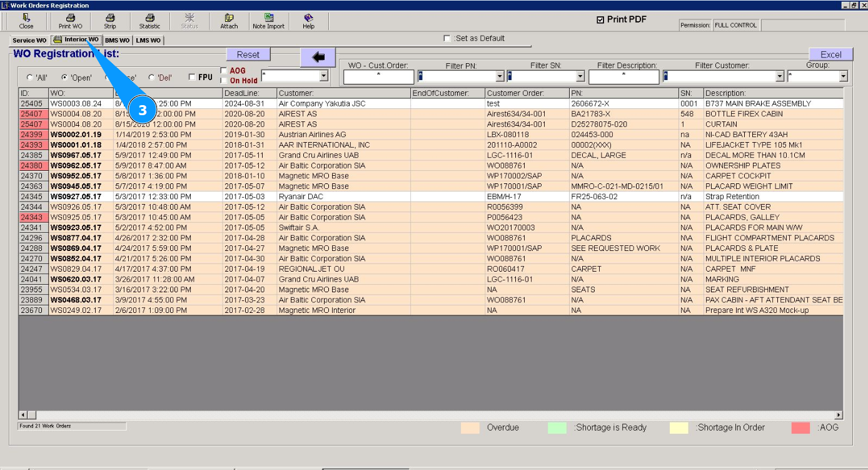Viewport: 868px width, 470px height.
Task: Click the Print WO printer icon
Action: tap(70, 18)
